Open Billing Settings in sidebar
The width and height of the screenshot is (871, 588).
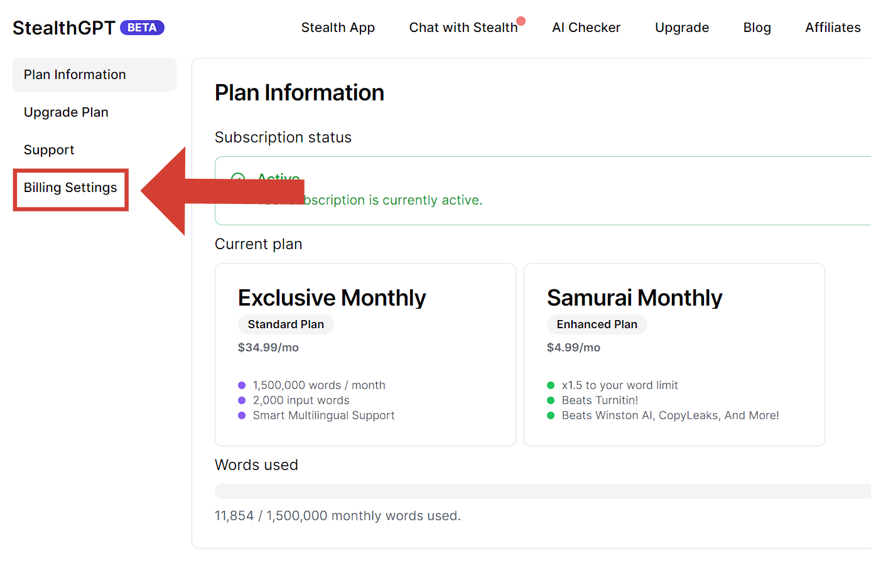(70, 188)
